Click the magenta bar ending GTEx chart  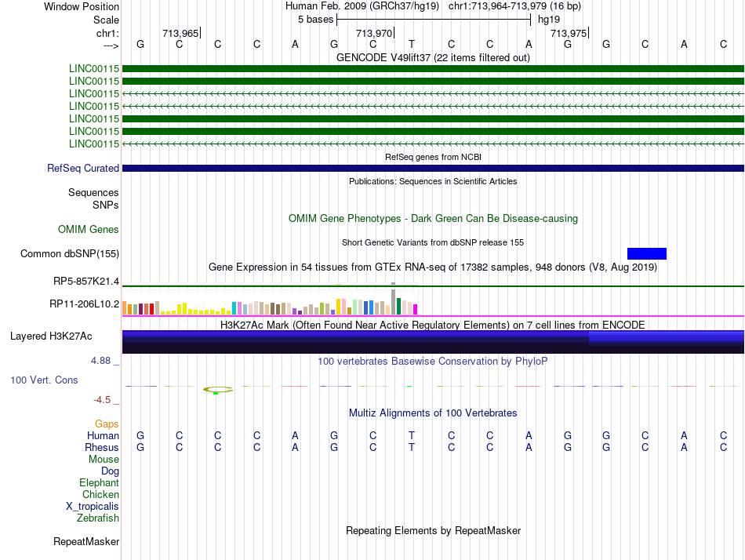(x=416, y=310)
